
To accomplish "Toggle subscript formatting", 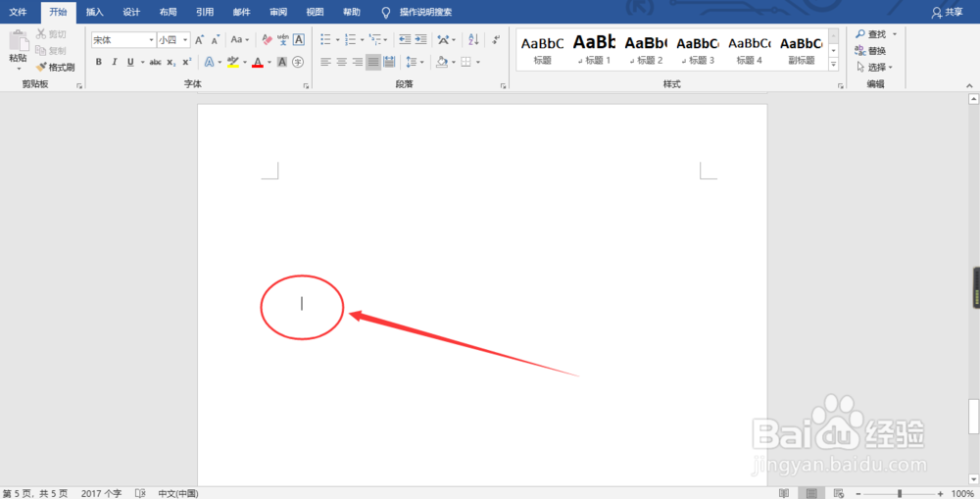I will (x=171, y=62).
